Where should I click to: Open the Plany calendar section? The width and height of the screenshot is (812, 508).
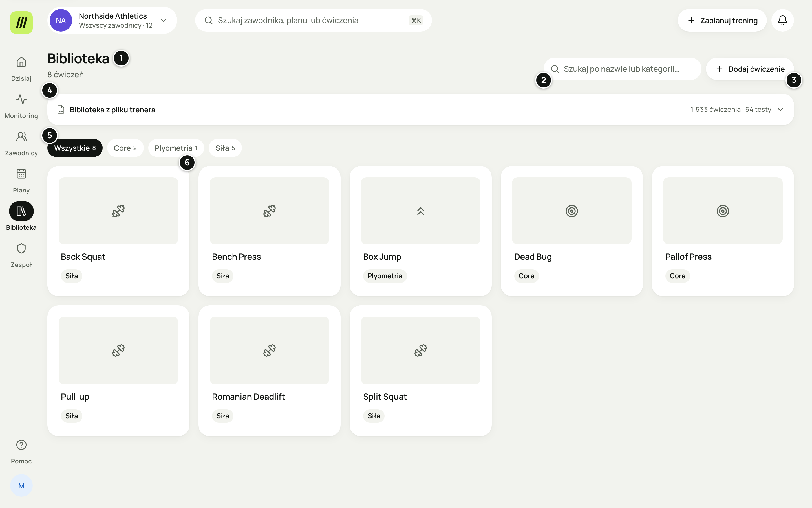[21, 181]
